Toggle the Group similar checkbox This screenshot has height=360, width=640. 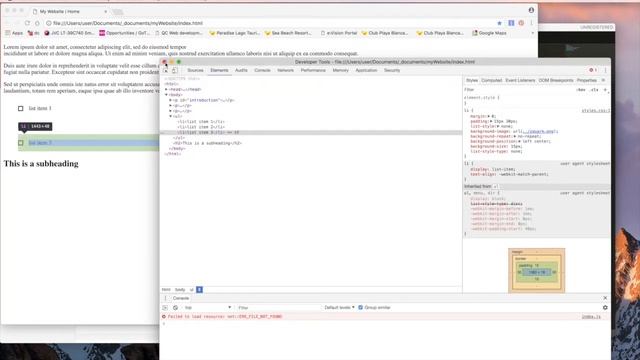pos(360,307)
